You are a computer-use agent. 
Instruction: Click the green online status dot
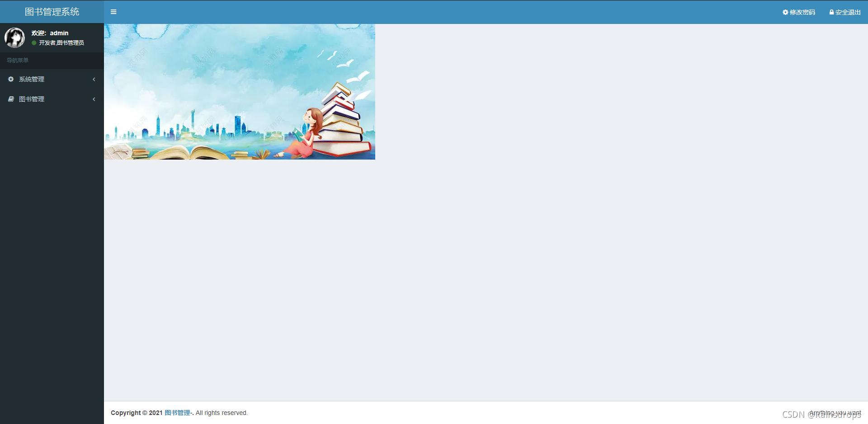[x=34, y=43]
